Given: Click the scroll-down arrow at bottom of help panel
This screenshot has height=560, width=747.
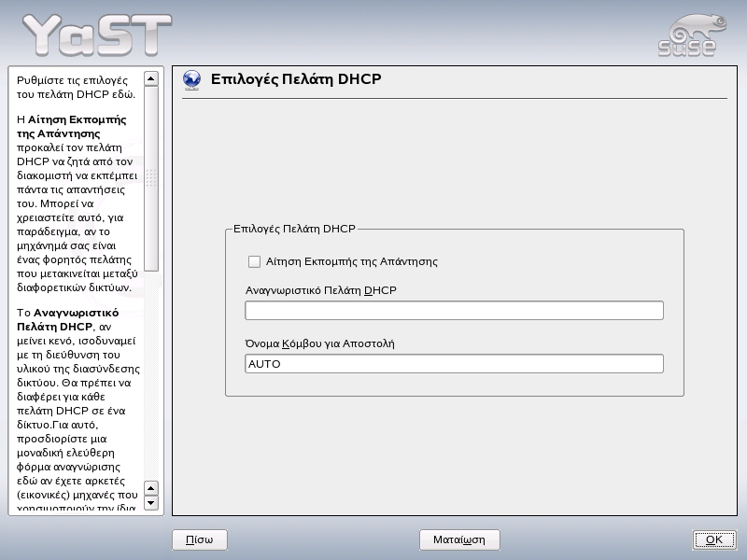Looking at the screenshot, I should pyautogui.click(x=151, y=503).
